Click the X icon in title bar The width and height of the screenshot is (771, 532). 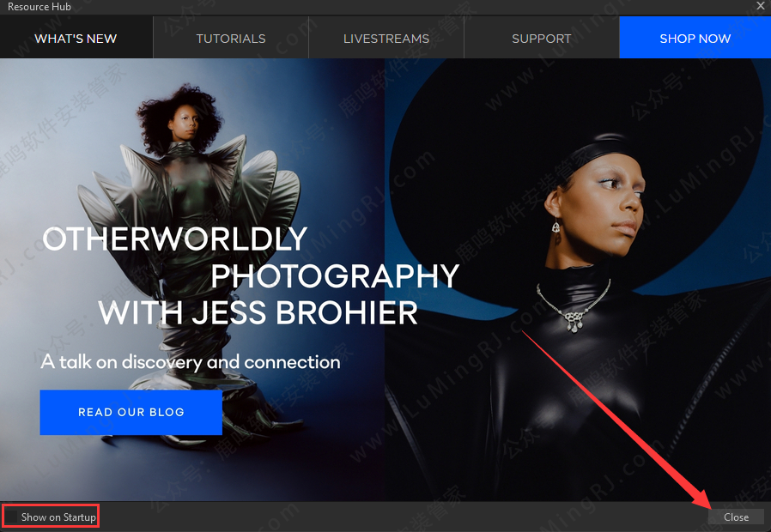[760, 6]
